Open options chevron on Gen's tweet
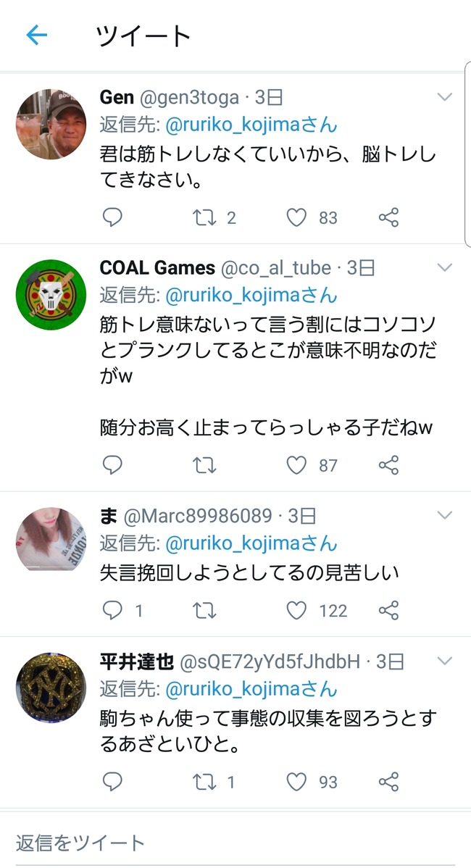 point(445,97)
